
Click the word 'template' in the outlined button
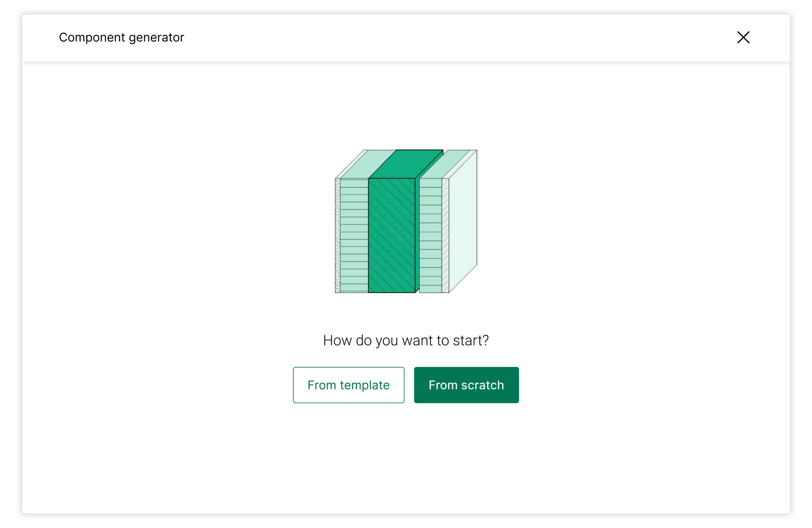pyautogui.click(x=364, y=385)
